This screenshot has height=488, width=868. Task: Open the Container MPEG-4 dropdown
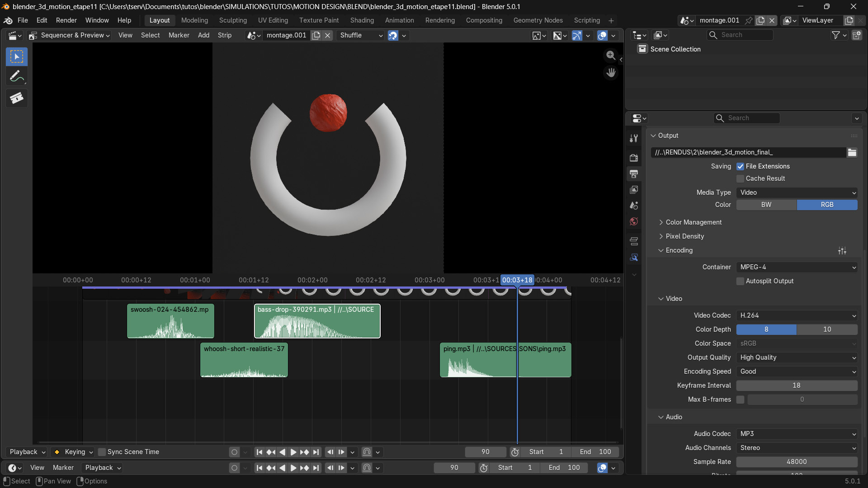click(x=797, y=267)
